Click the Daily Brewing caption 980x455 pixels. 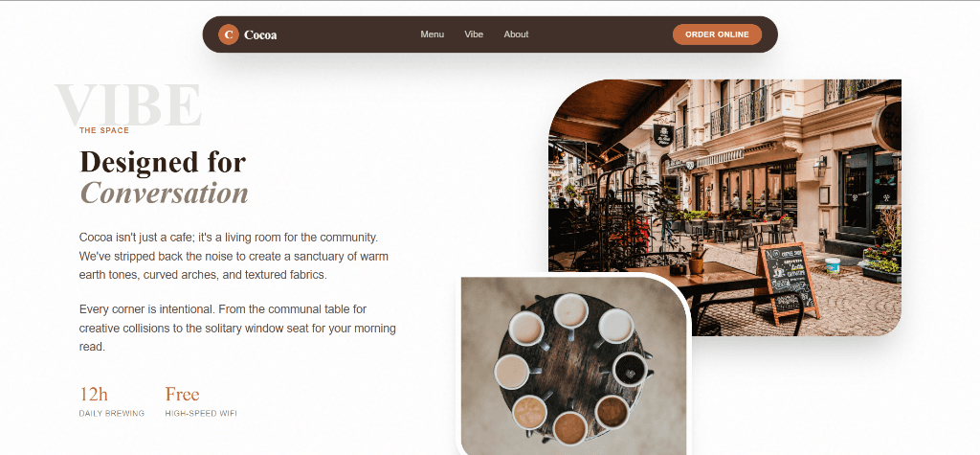111,414
